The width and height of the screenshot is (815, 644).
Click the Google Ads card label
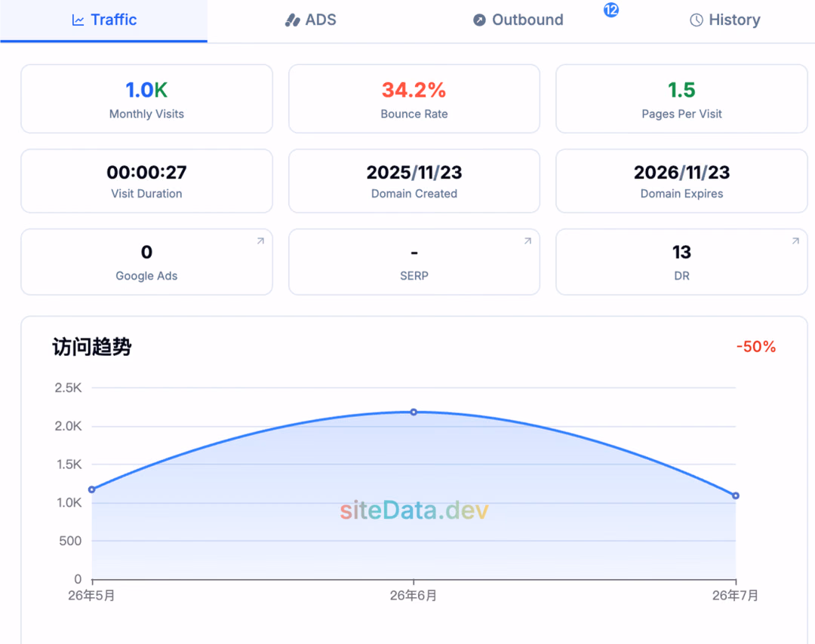[x=146, y=276]
